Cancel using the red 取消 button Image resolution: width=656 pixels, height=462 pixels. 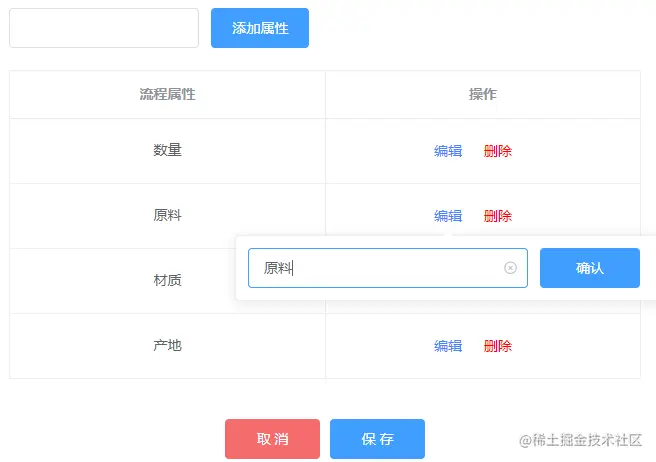pos(272,439)
